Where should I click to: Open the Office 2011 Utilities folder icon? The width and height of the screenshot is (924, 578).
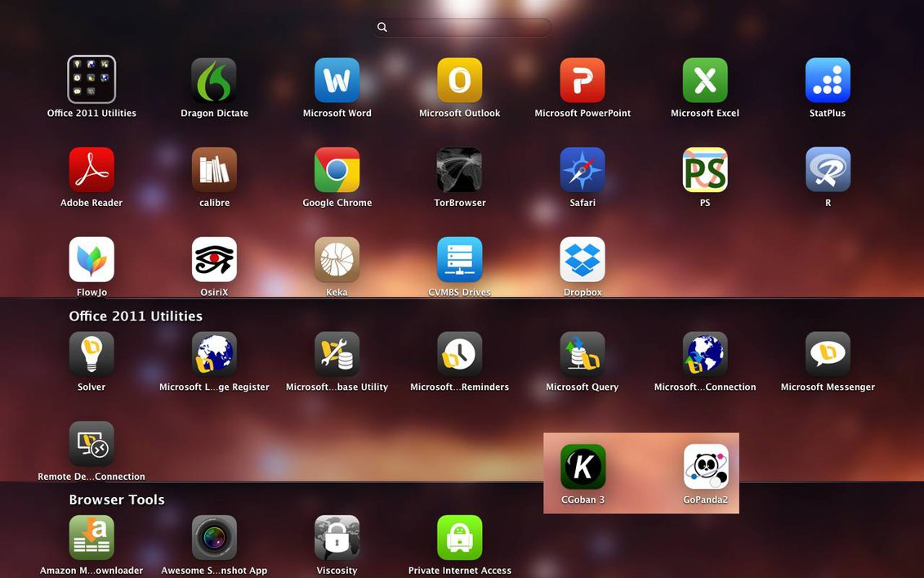coord(92,79)
